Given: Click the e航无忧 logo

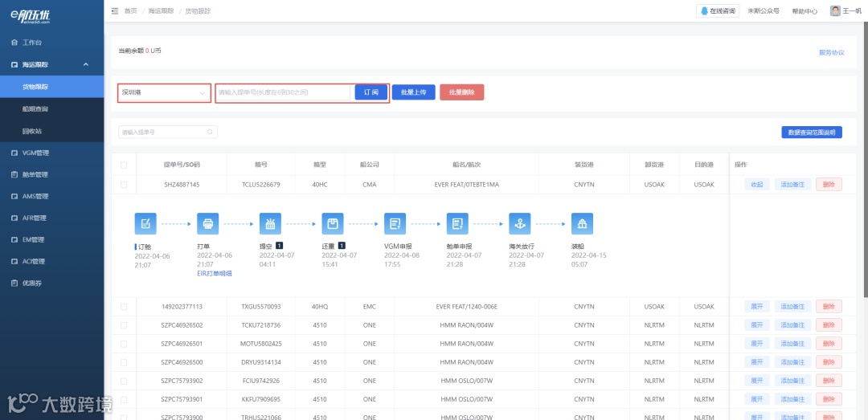Looking at the screenshot, I should [x=31, y=18].
